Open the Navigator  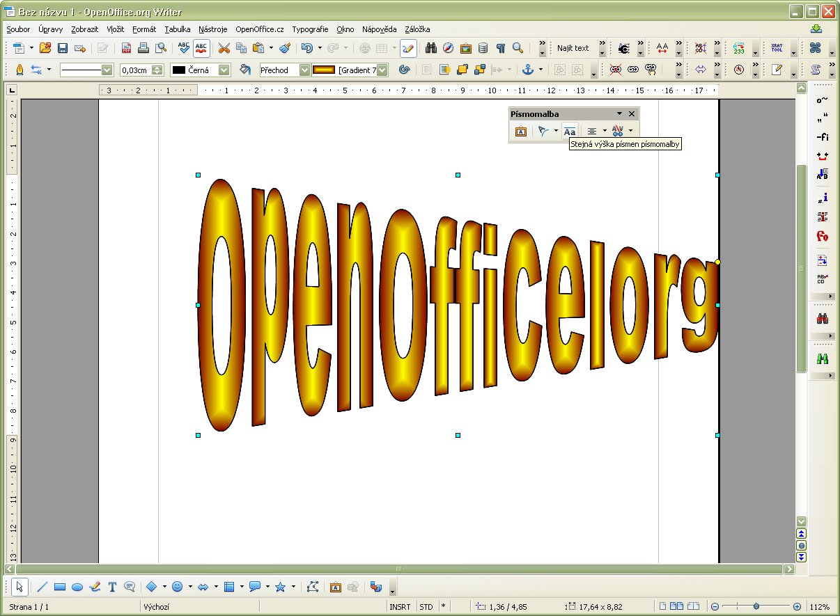(449, 48)
